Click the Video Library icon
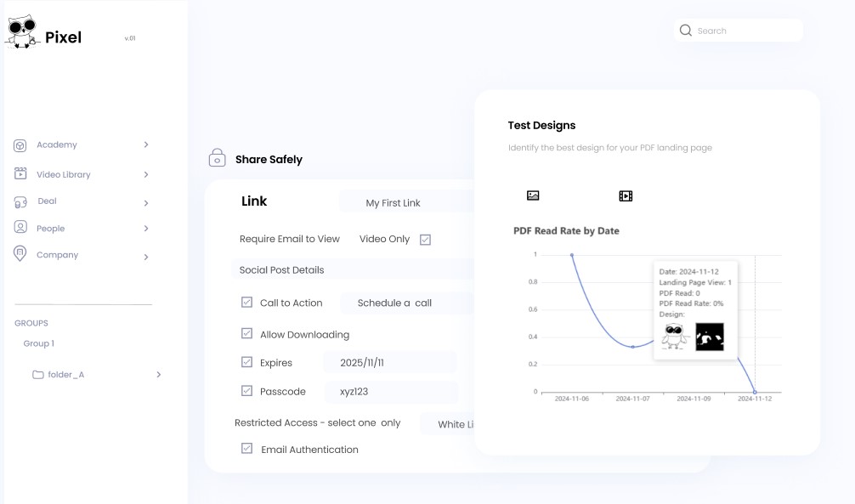 coord(20,174)
